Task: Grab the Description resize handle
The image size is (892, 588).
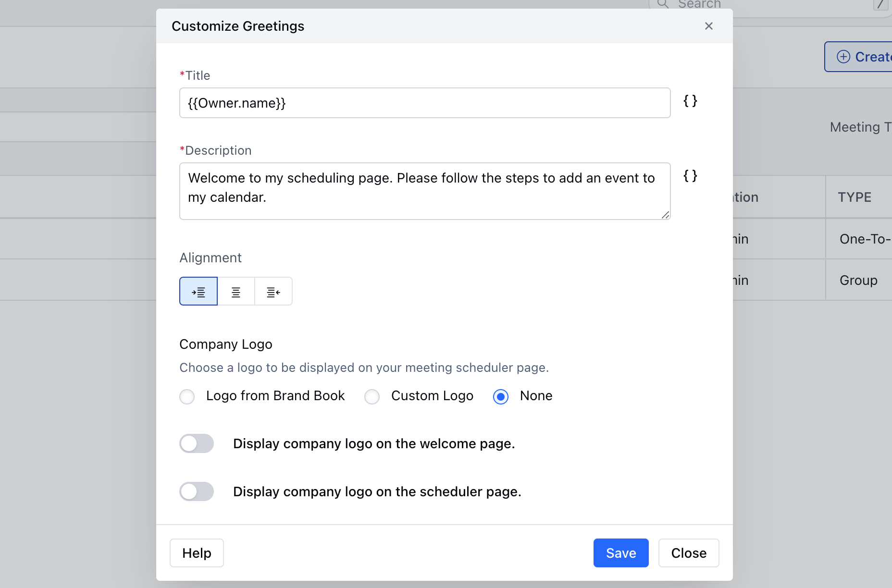Action: click(666, 215)
